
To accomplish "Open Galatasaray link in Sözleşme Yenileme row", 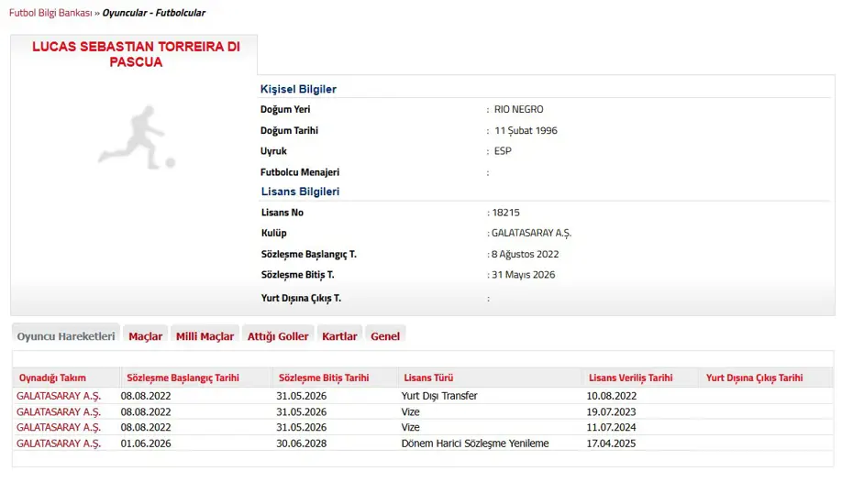I will [x=59, y=444].
